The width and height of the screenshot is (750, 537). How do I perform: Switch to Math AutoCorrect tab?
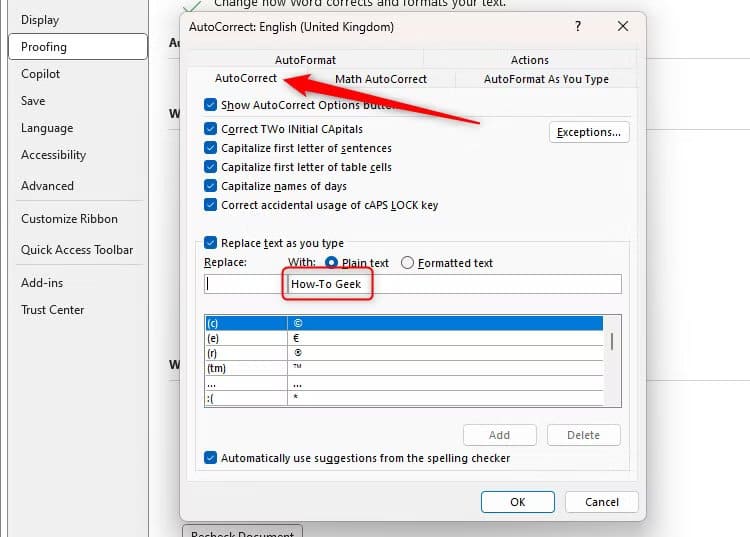[381, 79]
